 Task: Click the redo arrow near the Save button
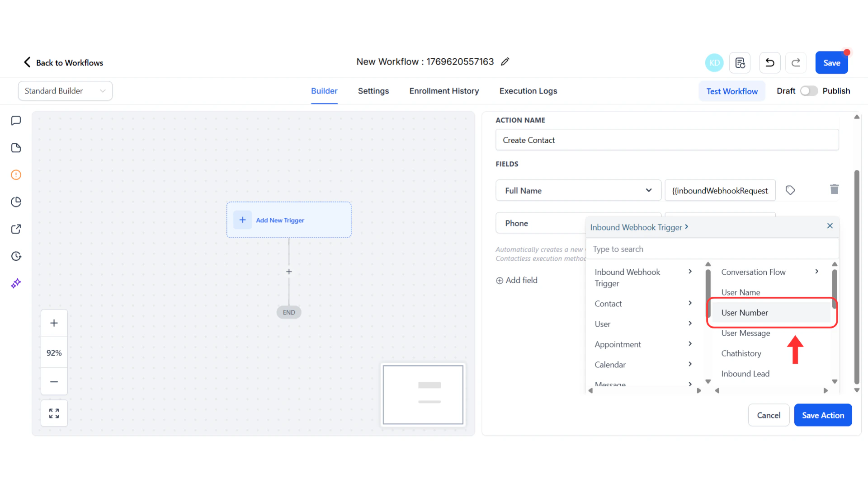[796, 62]
